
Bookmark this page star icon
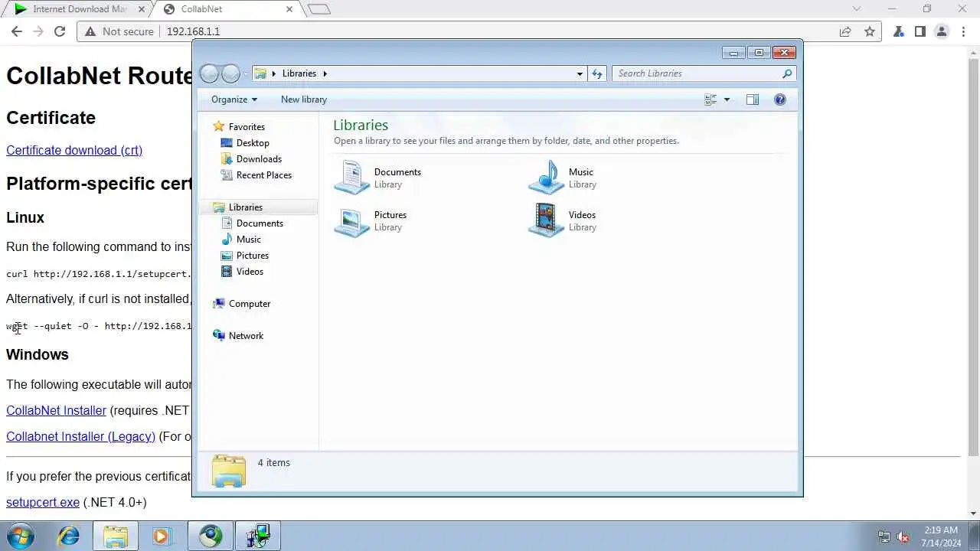[x=870, y=31]
